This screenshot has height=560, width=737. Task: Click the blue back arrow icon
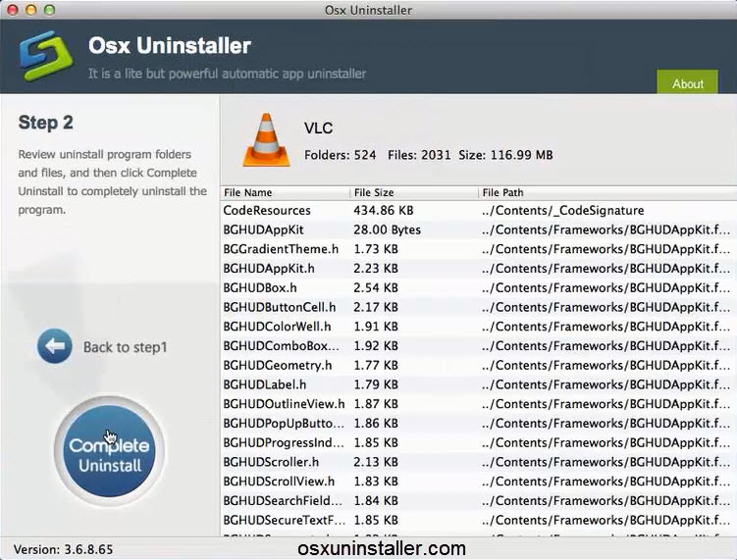click(x=55, y=346)
